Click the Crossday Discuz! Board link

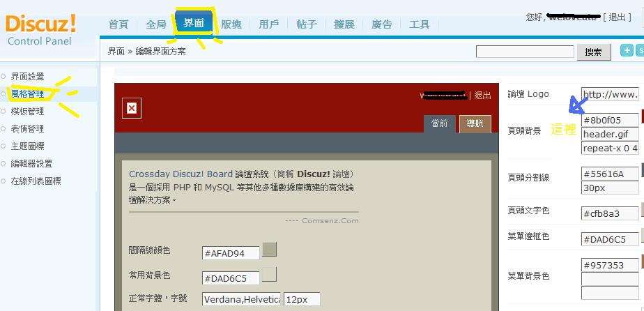(181, 174)
